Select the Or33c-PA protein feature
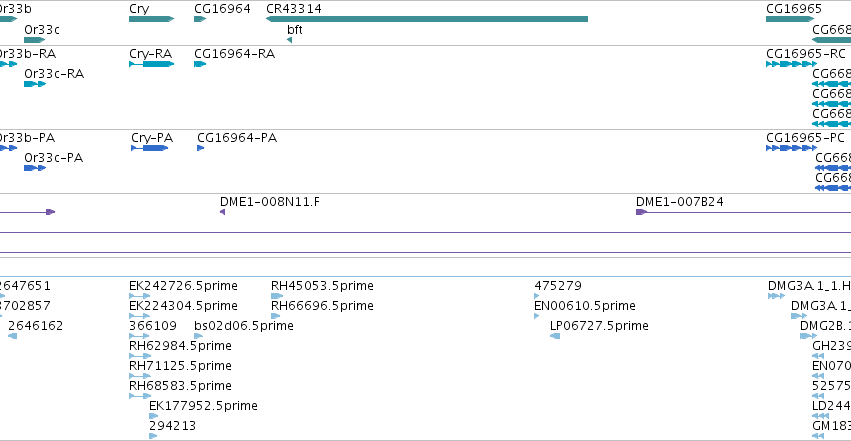851x441 pixels. coord(35,168)
